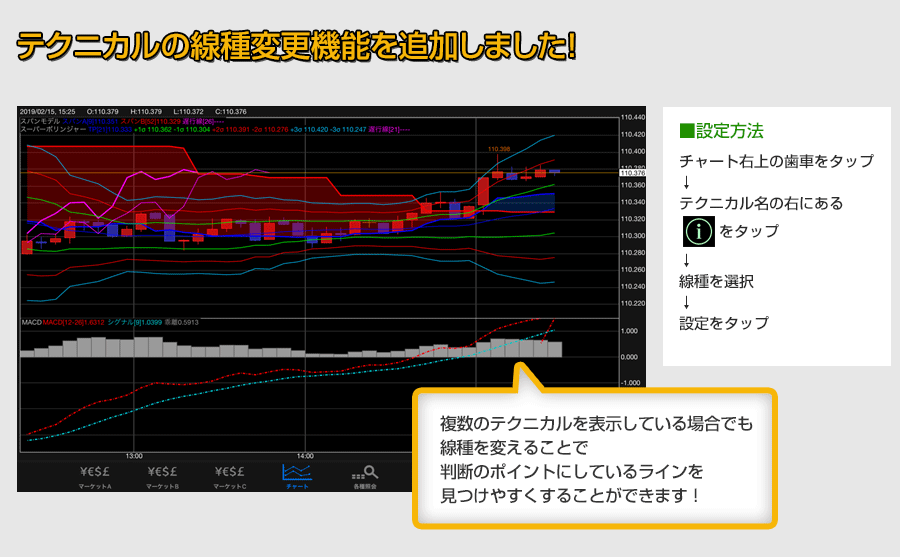Click the ■設定方法 heading
The width and height of the screenshot is (900, 557).
point(721,131)
